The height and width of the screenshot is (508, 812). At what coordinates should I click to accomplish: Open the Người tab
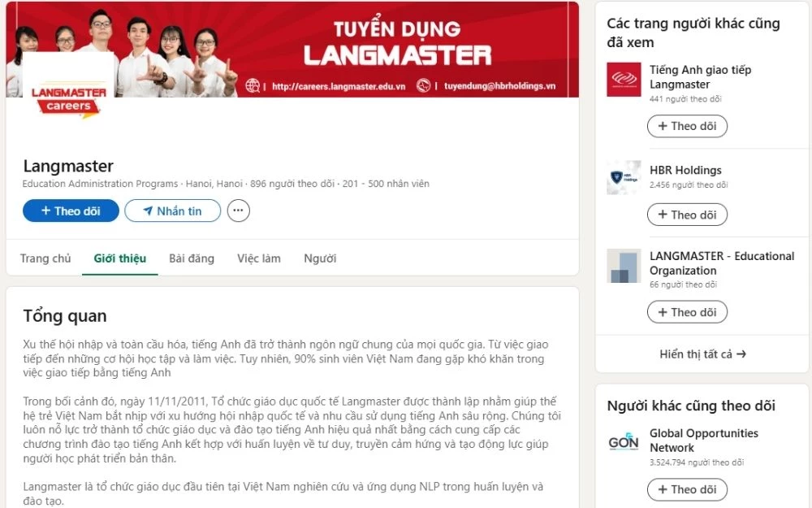318,258
